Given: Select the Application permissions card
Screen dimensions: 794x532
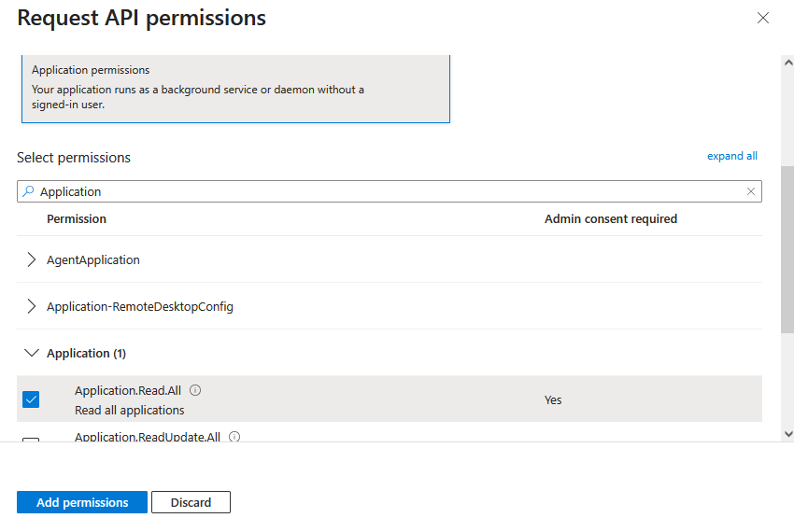Looking at the screenshot, I should pyautogui.click(x=235, y=88).
